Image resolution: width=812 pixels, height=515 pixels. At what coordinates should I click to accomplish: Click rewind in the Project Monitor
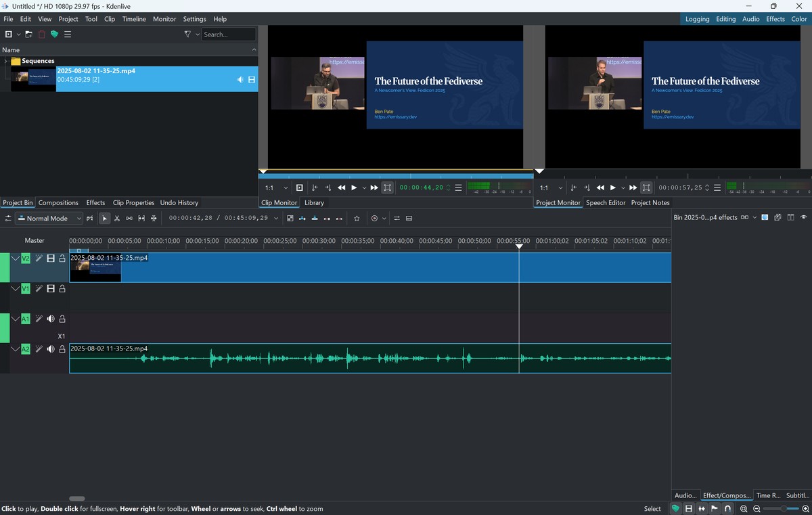[600, 188]
